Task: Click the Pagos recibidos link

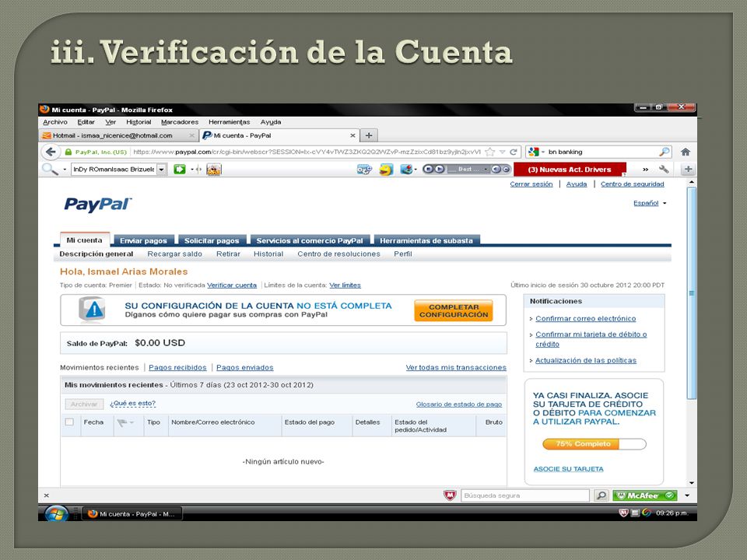Action: (177, 368)
